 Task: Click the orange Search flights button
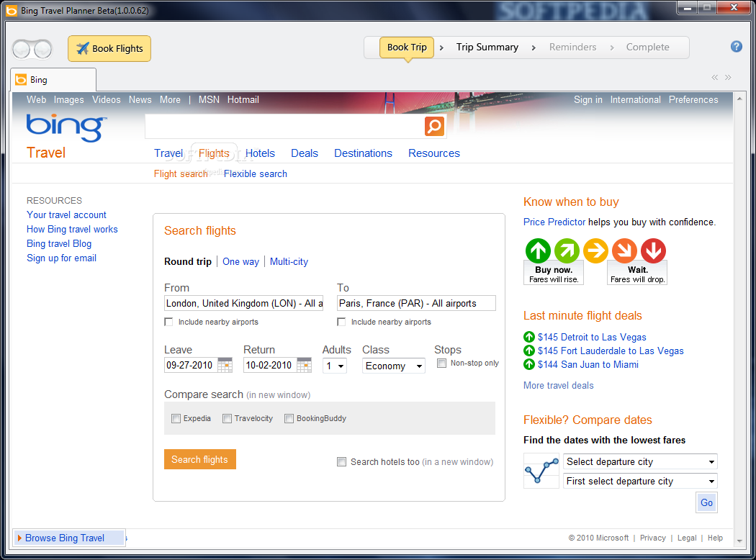tap(199, 459)
